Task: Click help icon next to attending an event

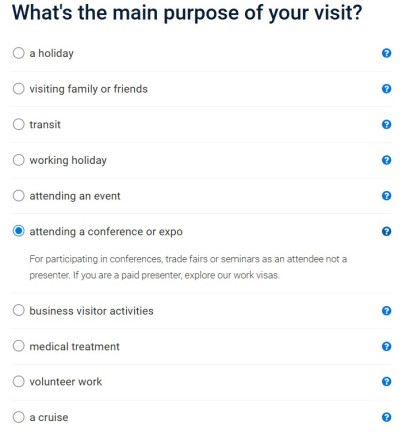Action: coord(386,196)
